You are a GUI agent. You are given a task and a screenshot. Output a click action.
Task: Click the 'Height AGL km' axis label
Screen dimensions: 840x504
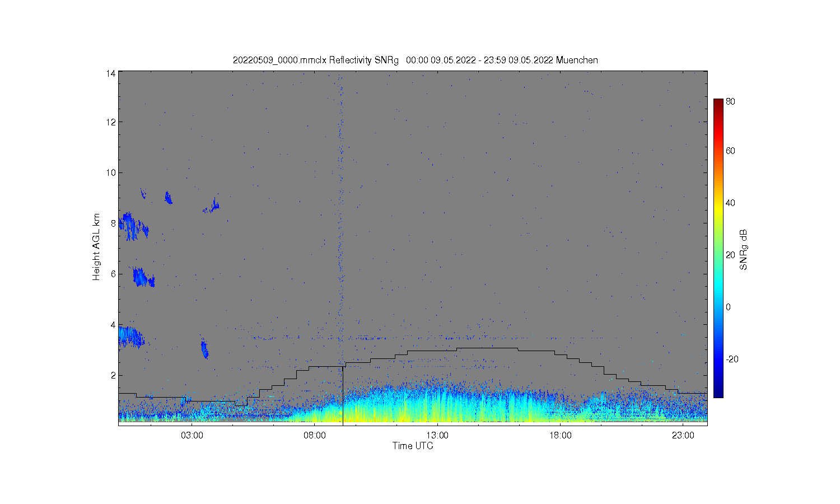[96, 247]
